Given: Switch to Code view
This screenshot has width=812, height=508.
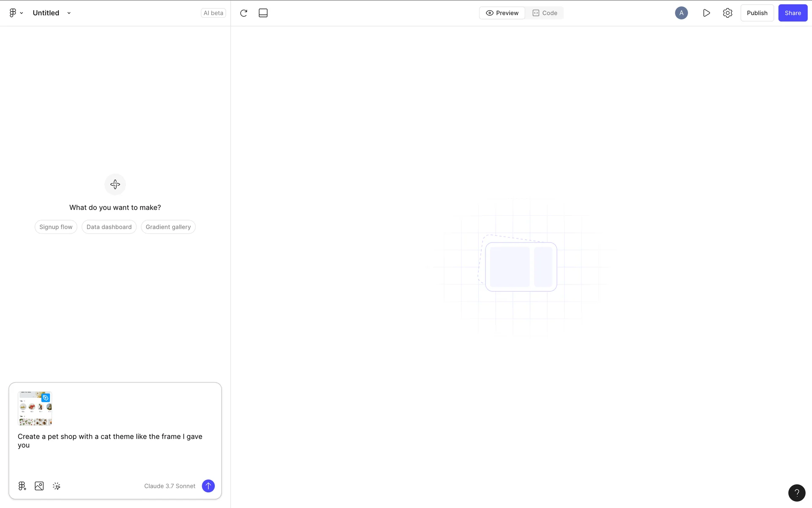Looking at the screenshot, I should 545,13.
